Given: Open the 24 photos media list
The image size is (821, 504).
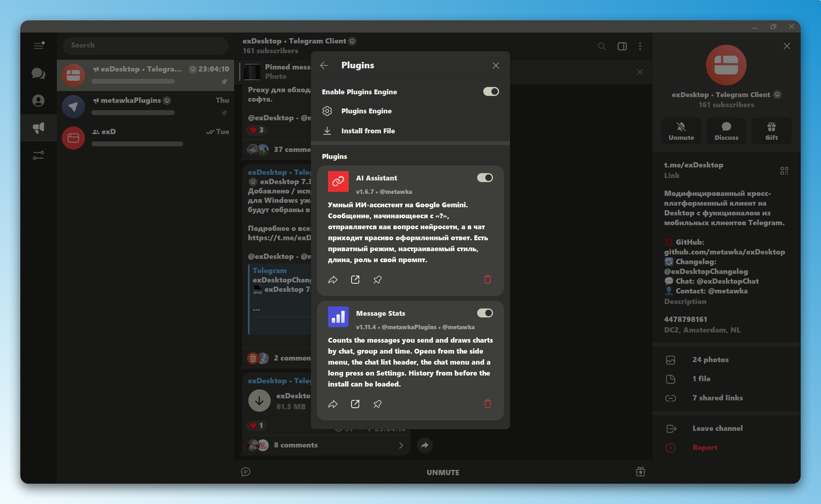Looking at the screenshot, I should click(x=726, y=360).
